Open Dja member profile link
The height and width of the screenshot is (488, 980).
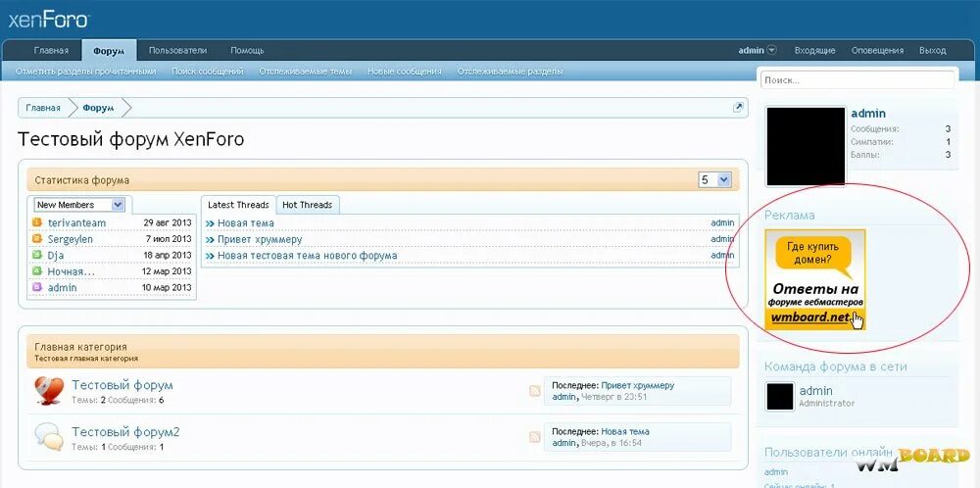point(56,255)
